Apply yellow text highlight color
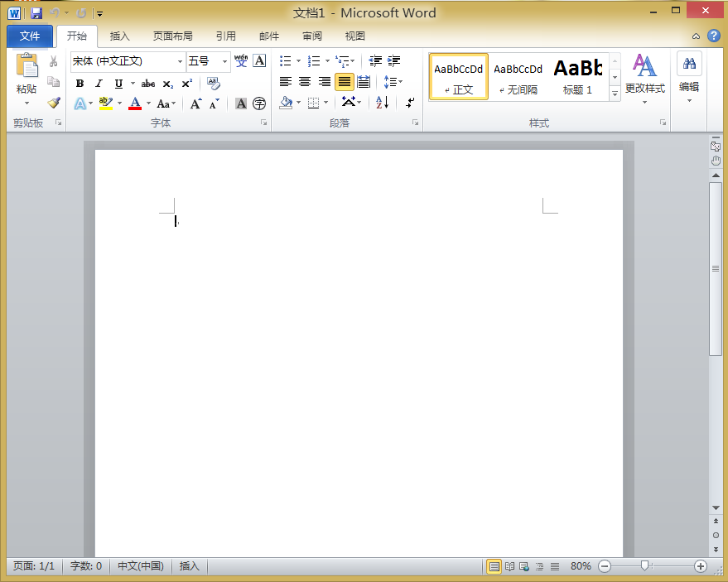Screen dimensions: 728x582 pyautogui.click(x=106, y=103)
